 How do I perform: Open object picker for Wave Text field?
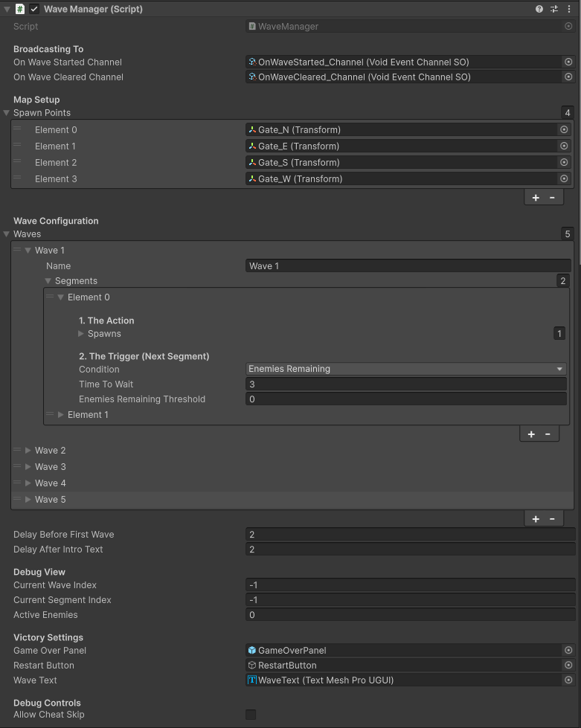tap(568, 680)
